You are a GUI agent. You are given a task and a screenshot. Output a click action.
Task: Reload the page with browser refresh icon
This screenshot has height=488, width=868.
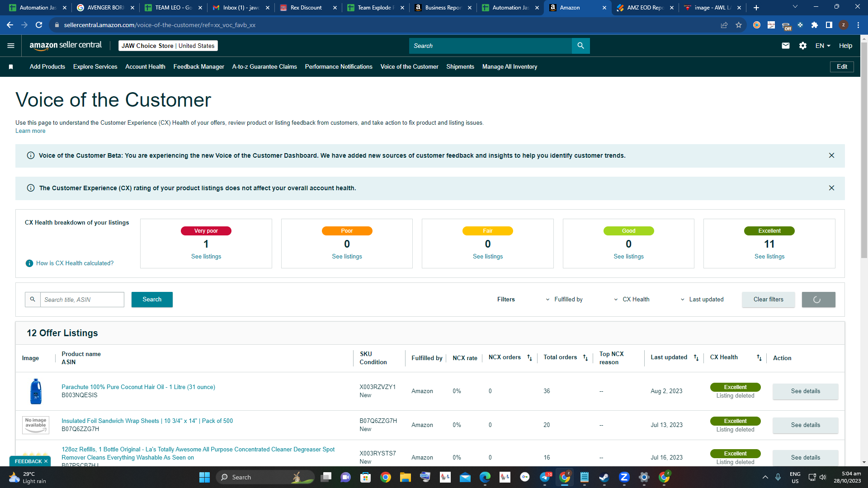[x=39, y=25]
